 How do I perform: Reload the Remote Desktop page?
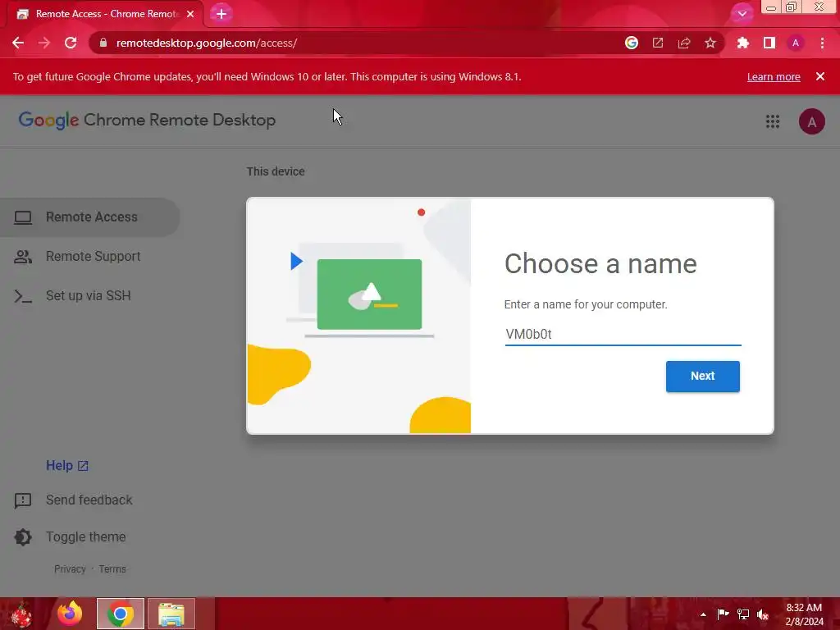(x=71, y=43)
